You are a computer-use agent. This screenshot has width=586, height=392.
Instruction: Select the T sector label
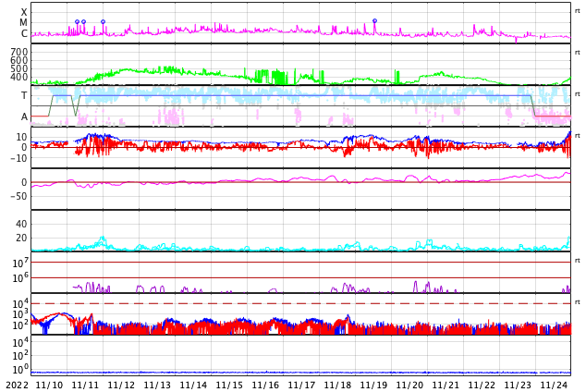click(24, 95)
